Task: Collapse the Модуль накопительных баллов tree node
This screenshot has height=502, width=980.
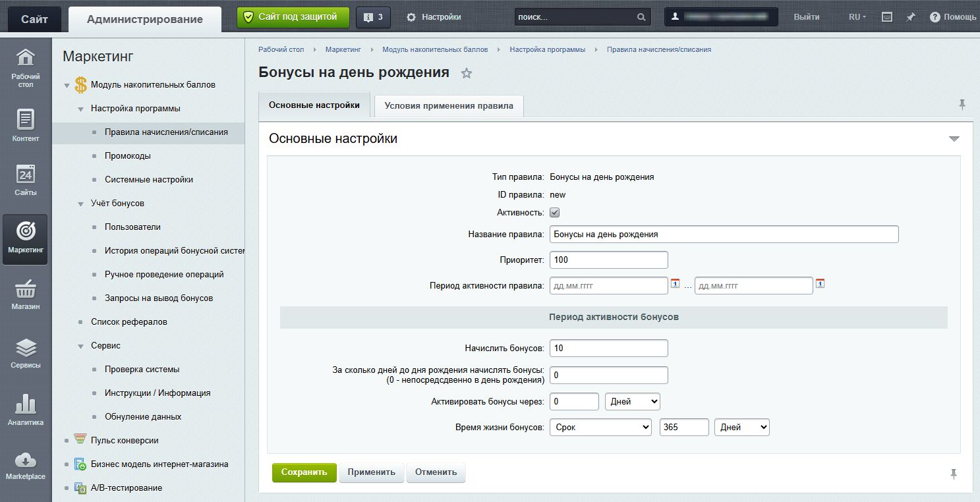Action: tap(67, 85)
